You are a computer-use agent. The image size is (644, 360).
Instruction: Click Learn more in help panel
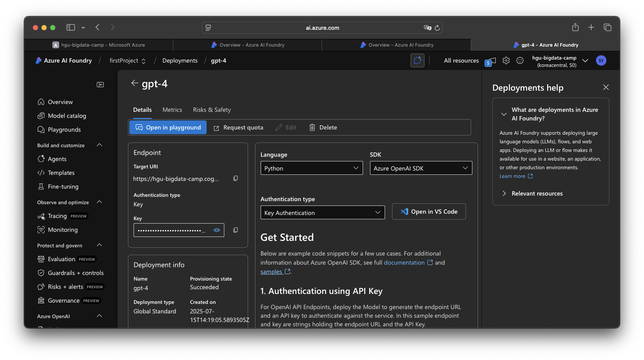click(516, 176)
